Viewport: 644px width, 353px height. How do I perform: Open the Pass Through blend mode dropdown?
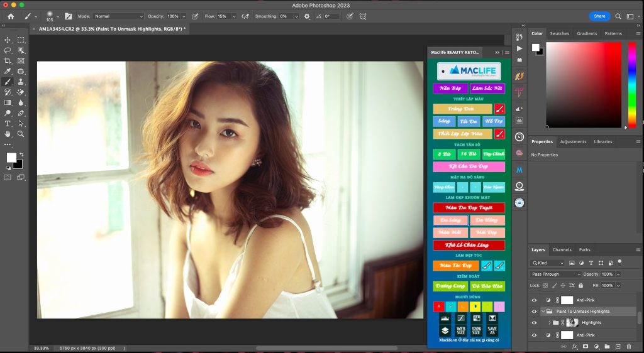point(555,274)
